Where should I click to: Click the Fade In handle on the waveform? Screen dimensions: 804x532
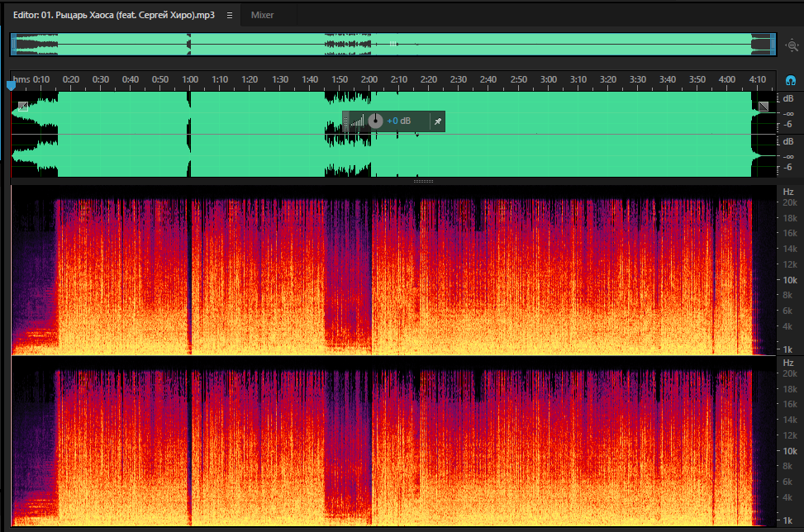23,107
